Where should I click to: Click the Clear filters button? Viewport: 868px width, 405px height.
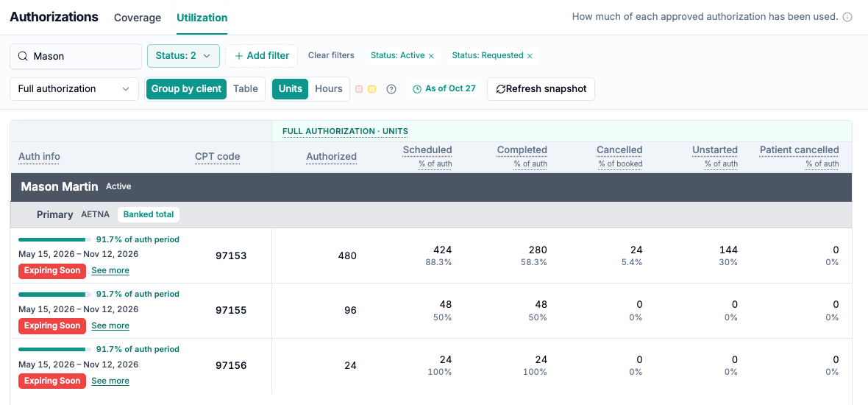331,55
